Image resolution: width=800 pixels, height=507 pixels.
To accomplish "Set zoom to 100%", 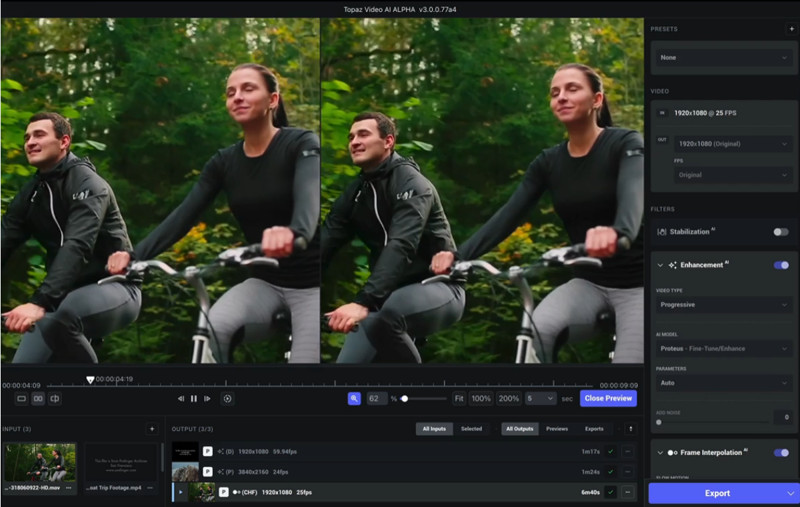I will tap(481, 398).
